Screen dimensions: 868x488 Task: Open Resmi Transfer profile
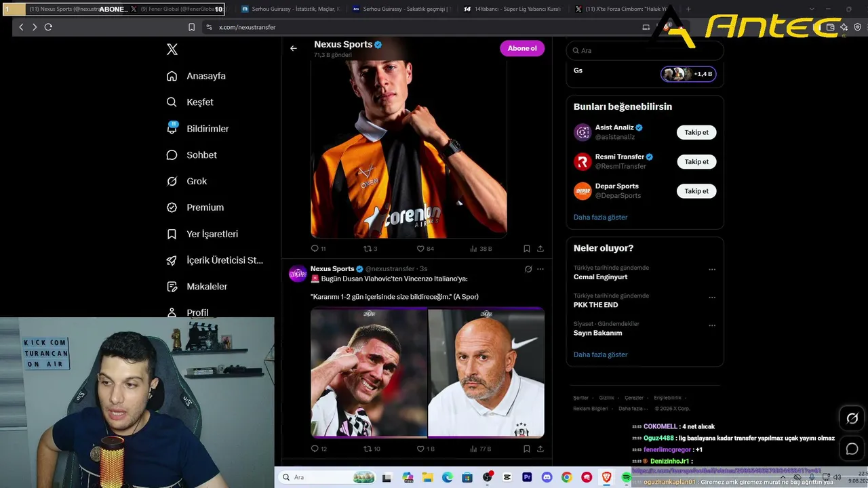pos(620,157)
